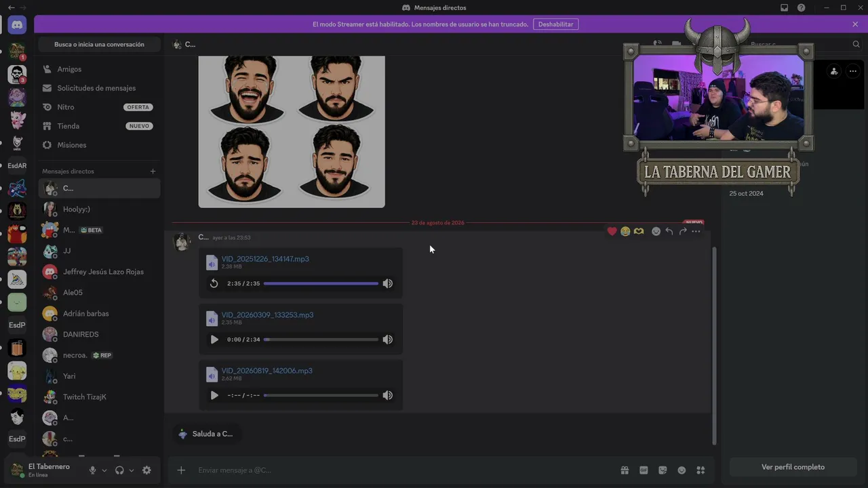
Task: Play VID_20260819_142006.mp3 audio
Action: 214,395
